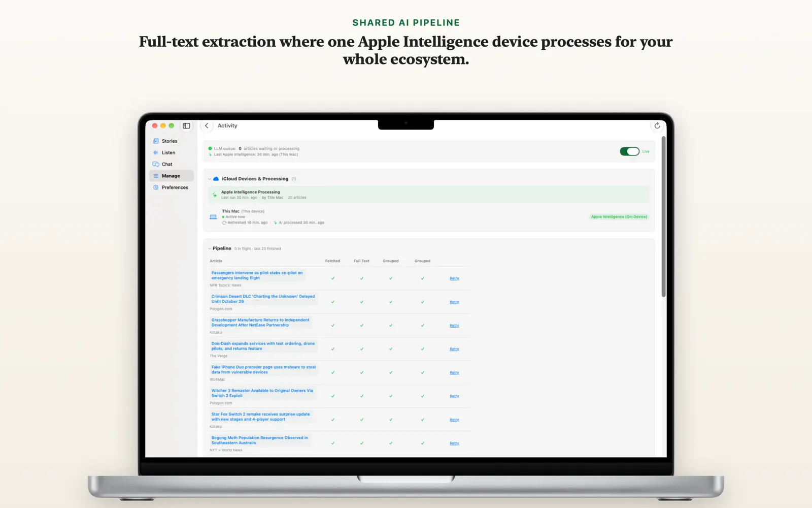Open 'Witcher 3 Remaster Available' article
The height and width of the screenshot is (508, 812).
click(x=262, y=393)
